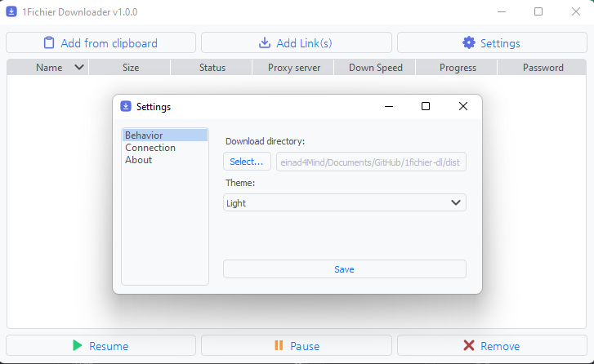Click the Remove button with red X
The width and height of the screenshot is (594, 364).
click(492, 345)
